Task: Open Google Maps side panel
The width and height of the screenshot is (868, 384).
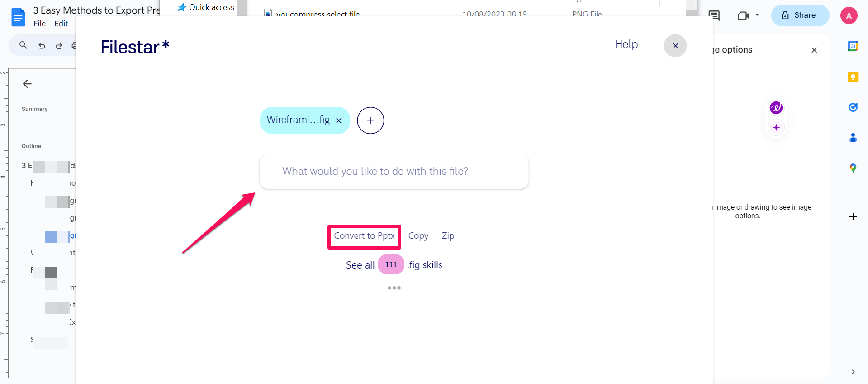Action: 853,168
